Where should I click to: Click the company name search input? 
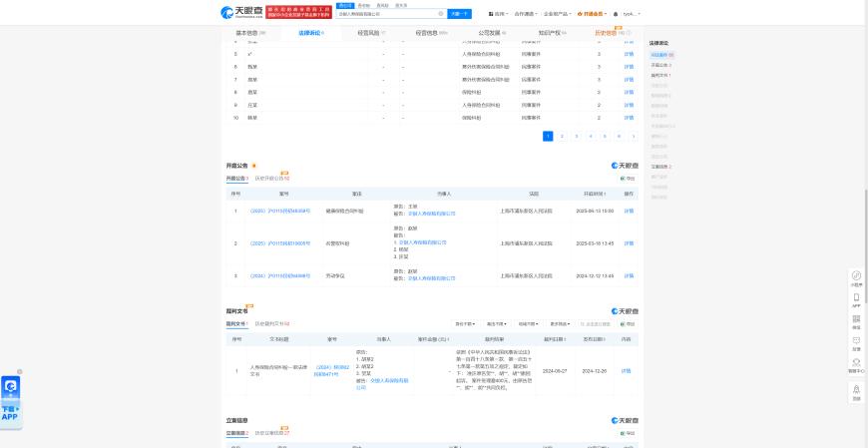pos(387,14)
